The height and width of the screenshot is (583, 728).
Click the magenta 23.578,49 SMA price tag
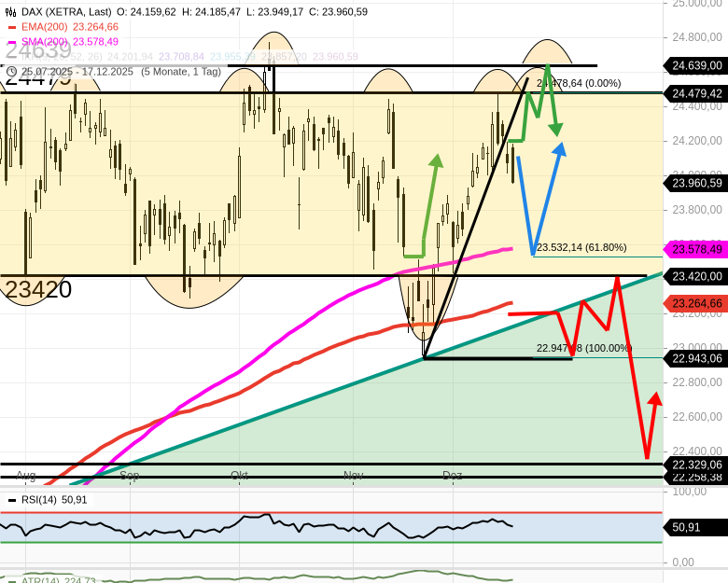click(x=696, y=249)
